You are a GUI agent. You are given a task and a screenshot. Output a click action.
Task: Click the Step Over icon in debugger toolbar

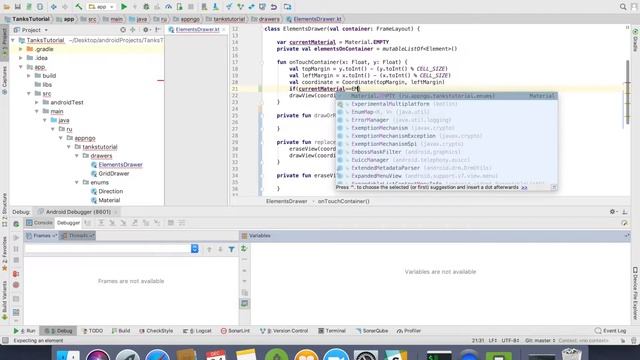click(101, 223)
